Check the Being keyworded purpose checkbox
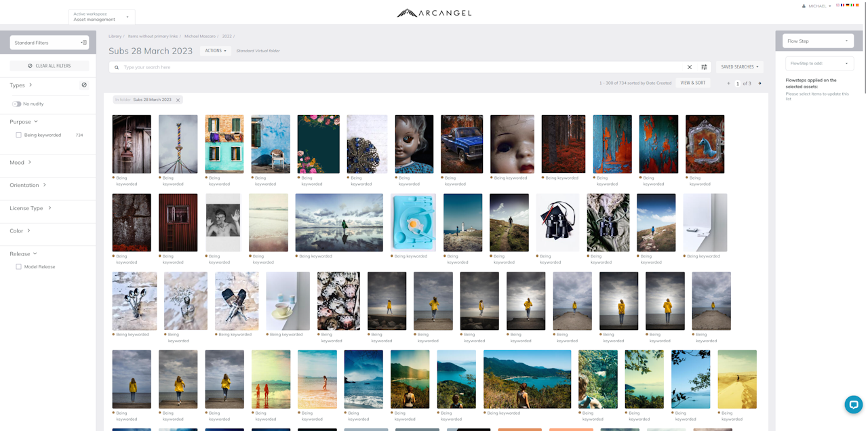 [18, 135]
